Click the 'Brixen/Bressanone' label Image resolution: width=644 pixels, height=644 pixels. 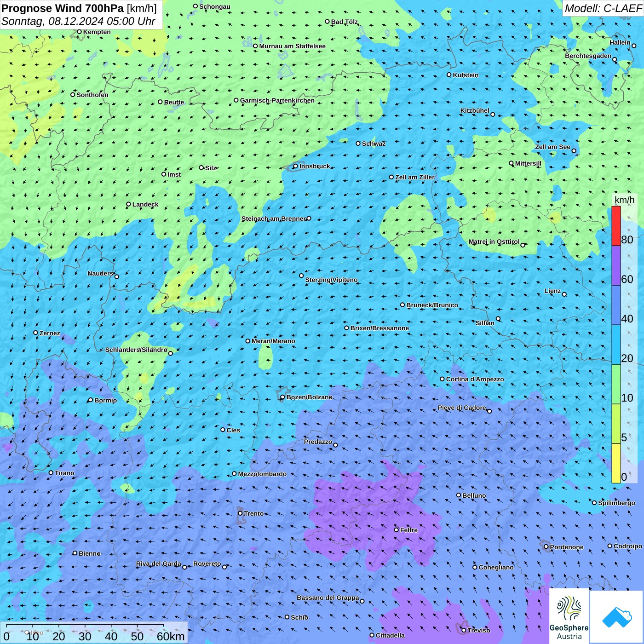379,328
